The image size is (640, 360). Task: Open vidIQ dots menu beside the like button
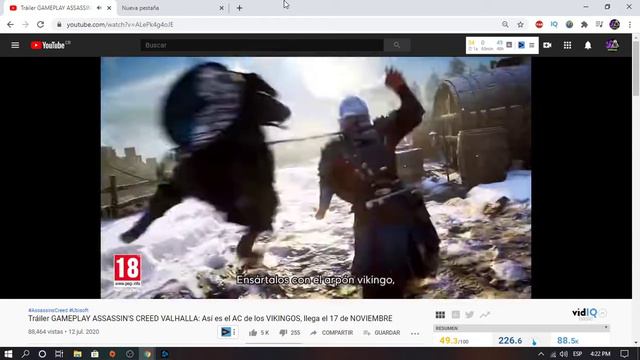coord(234,332)
